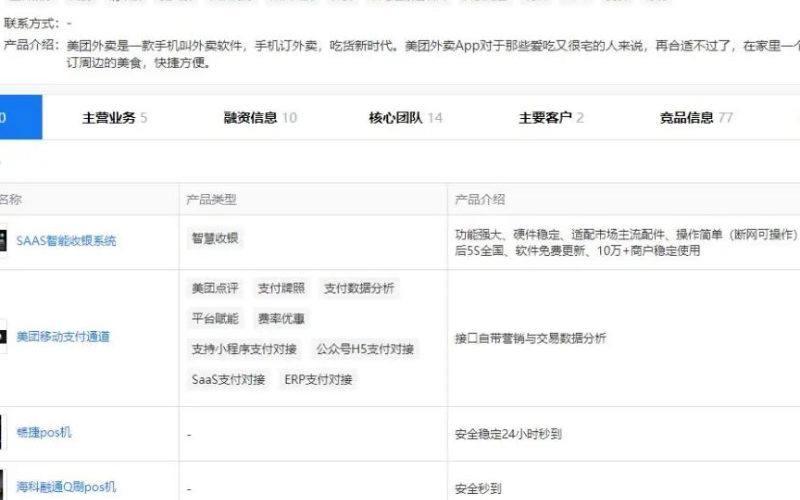
Task: Open 海科融通Q刷pos机 product link
Action: tap(66, 487)
